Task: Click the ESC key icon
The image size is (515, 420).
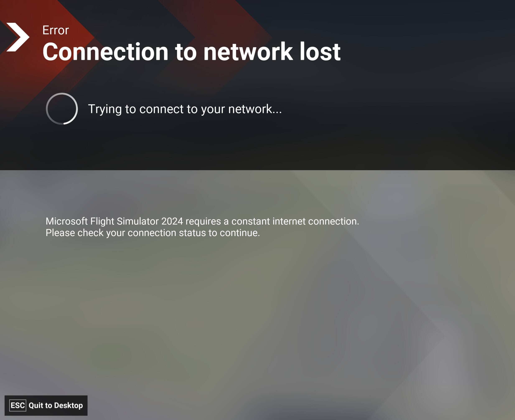Action: tap(18, 405)
